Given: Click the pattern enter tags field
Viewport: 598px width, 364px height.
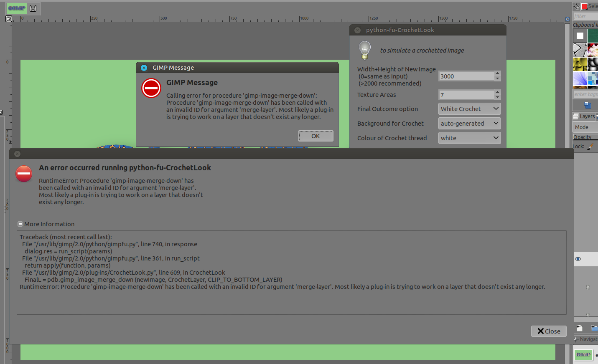Looking at the screenshot, I should [x=586, y=94].
